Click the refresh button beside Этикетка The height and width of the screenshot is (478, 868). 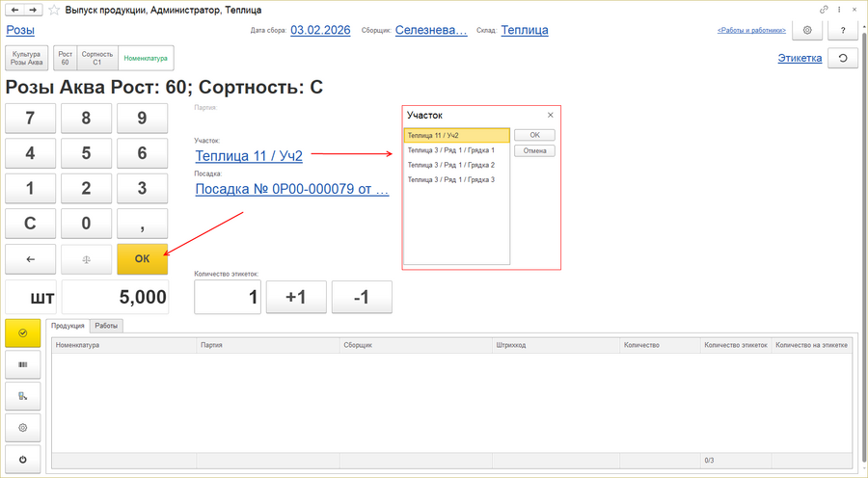click(843, 58)
